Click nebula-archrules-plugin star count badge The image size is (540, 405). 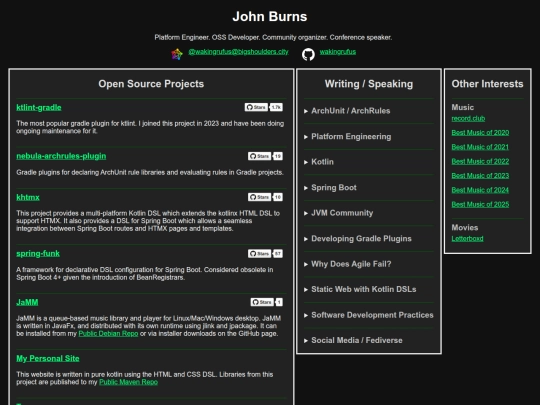pos(278,156)
